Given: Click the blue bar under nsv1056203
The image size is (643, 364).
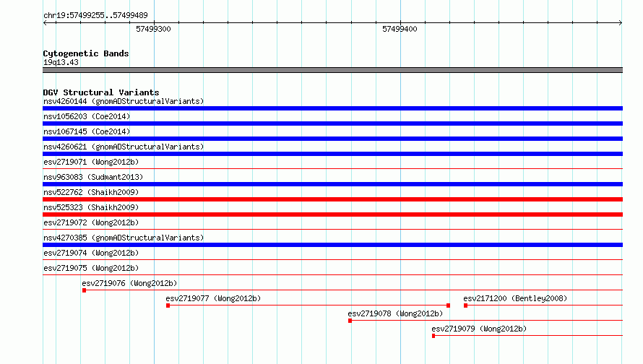Looking at the screenshot, I should point(332,123).
